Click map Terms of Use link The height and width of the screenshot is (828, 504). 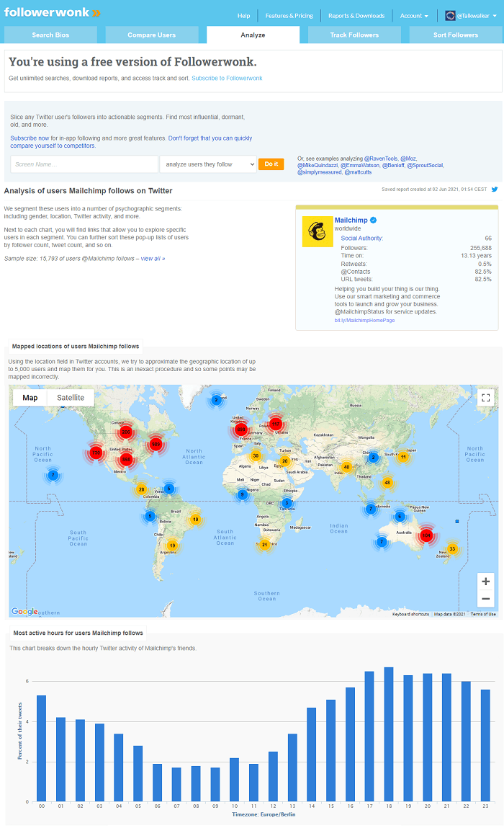click(483, 614)
